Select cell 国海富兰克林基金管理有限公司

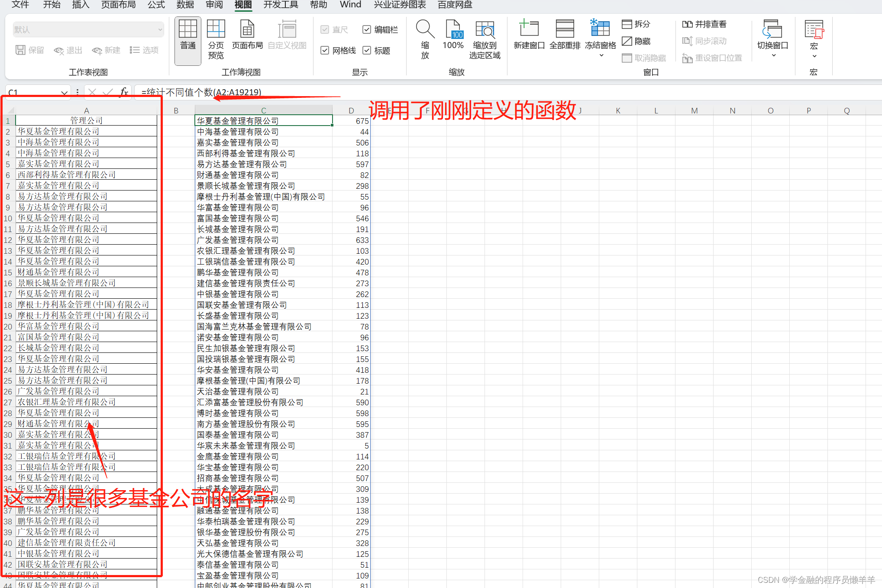click(x=264, y=326)
